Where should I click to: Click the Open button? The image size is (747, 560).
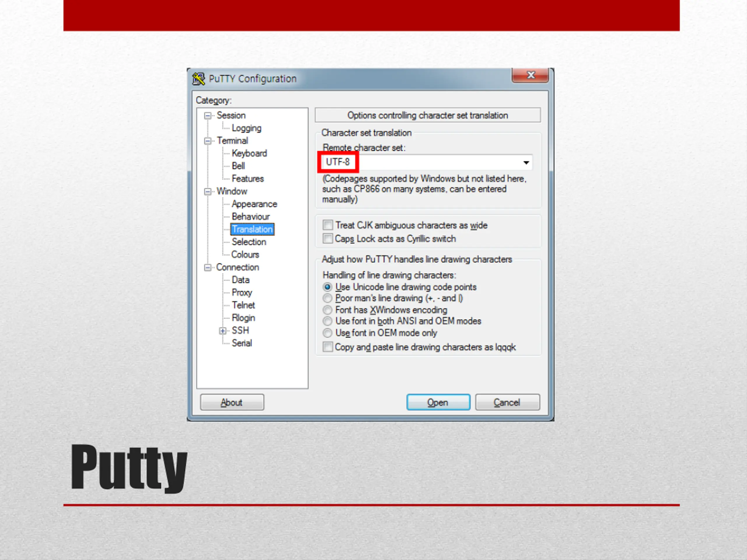438,402
